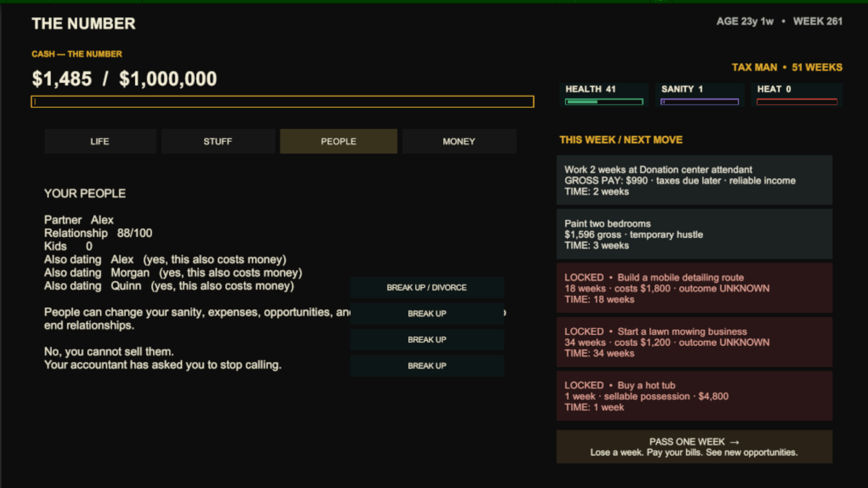
Task: Select the PEOPLE tab
Action: (339, 141)
